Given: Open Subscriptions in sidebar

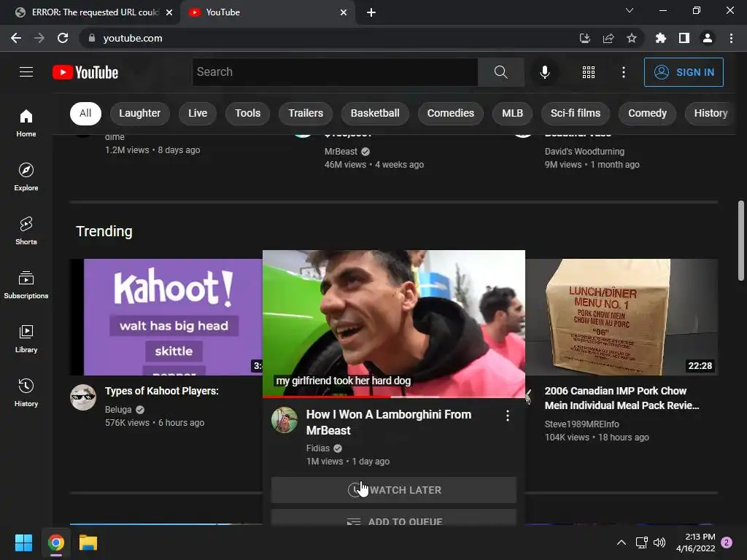Looking at the screenshot, I should [26, 284].
